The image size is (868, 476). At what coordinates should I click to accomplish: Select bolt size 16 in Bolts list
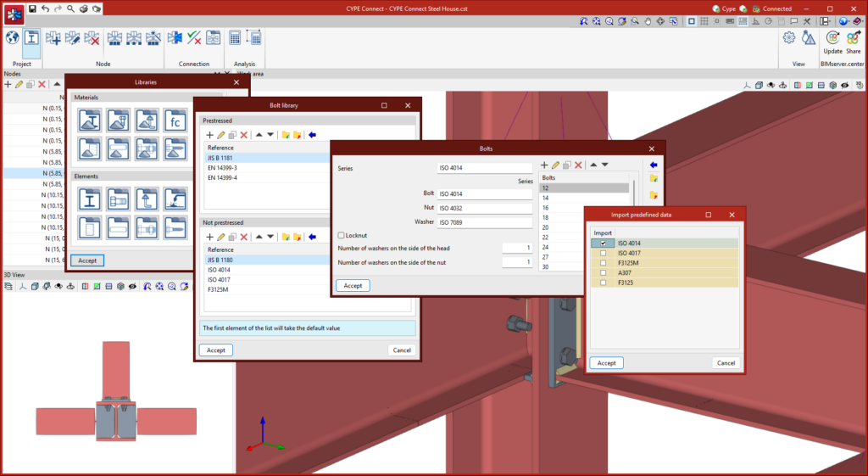pyautogui.click(x=546, y=208)
